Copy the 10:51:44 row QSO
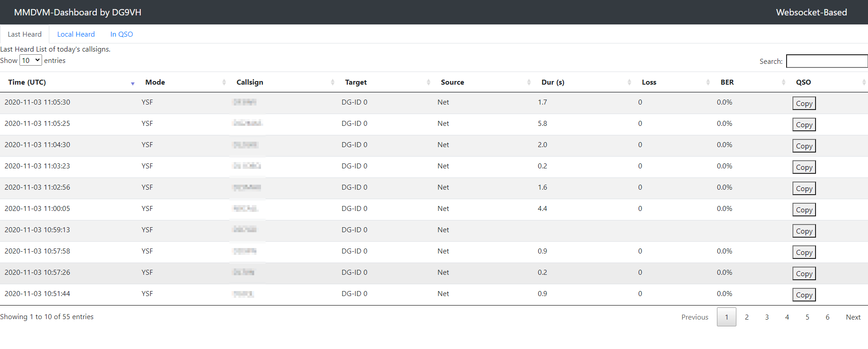868x349 pixels. click(x=804, y=295)
